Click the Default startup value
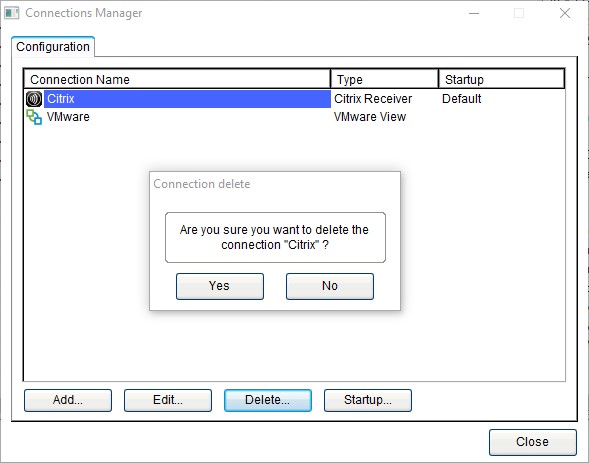The image size is (589, 463). pos(462,99)
